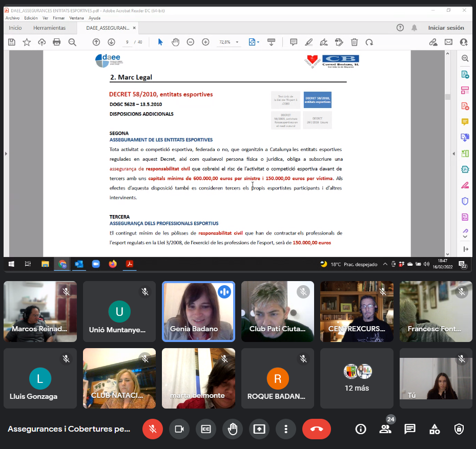
Task: Show the participants list
Action: [385, 429]
